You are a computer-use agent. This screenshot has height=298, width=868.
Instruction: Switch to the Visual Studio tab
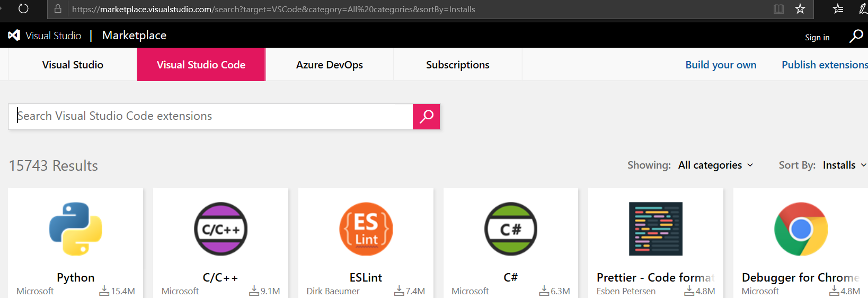coord(73,65)
